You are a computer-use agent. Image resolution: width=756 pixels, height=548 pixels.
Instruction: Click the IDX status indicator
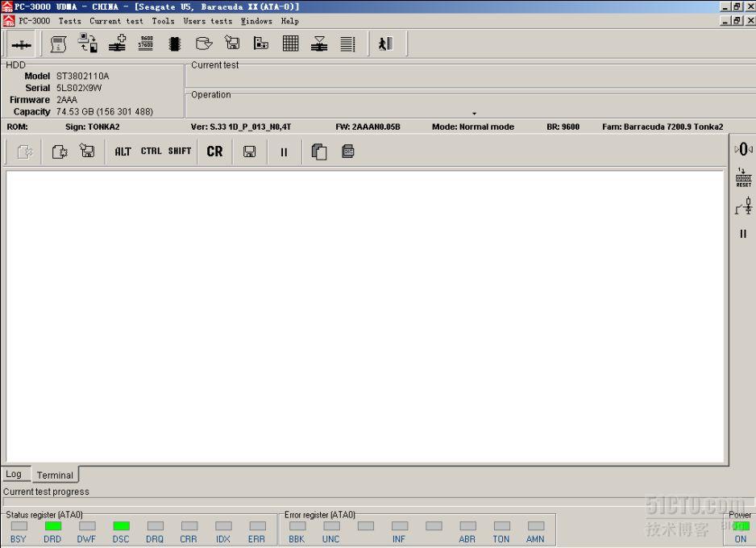[x=224, y=525]
